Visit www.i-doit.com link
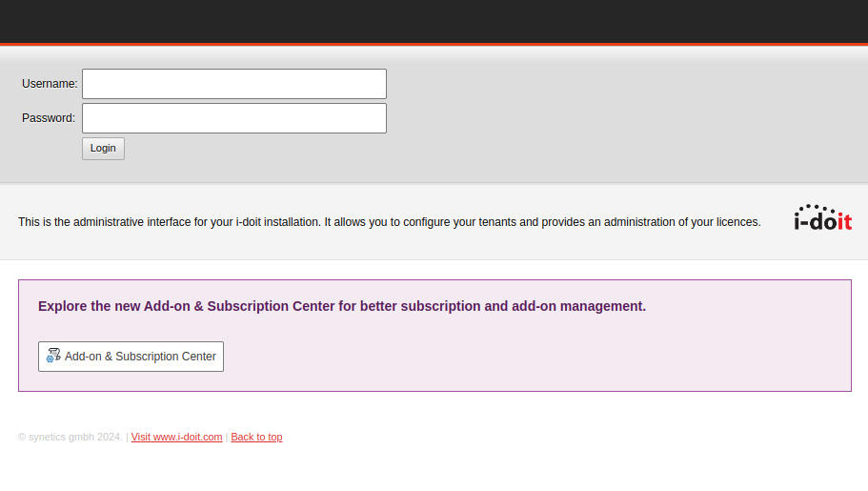The image size is (868, 491). point(176,437)
